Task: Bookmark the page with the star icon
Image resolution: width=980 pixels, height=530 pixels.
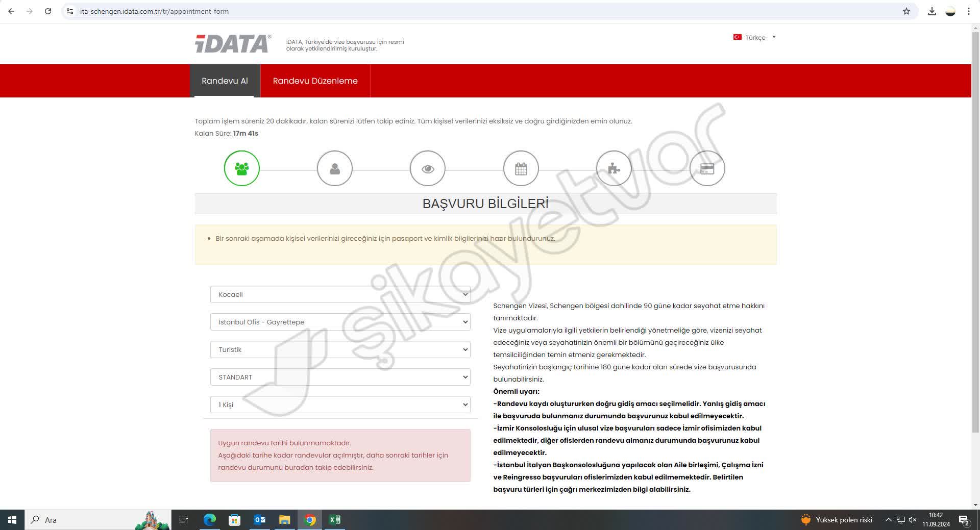Action: pos(905,11)
